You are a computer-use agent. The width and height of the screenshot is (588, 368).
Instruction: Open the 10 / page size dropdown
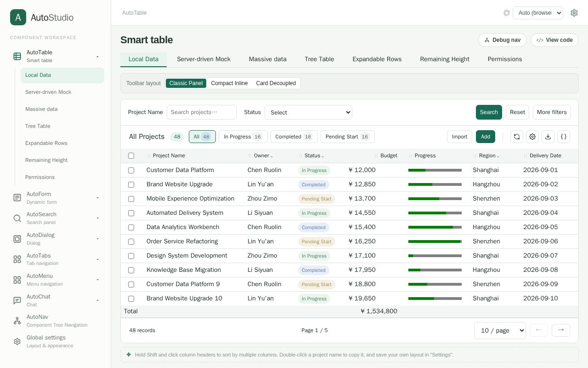click(x=500, y=330)
